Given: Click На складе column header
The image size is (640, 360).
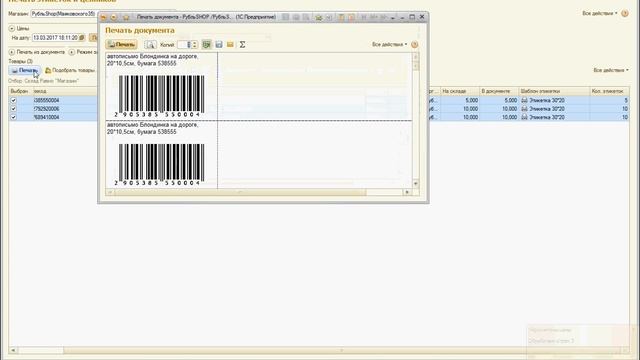Looking at the screenshot, I should tap(460, 91).
